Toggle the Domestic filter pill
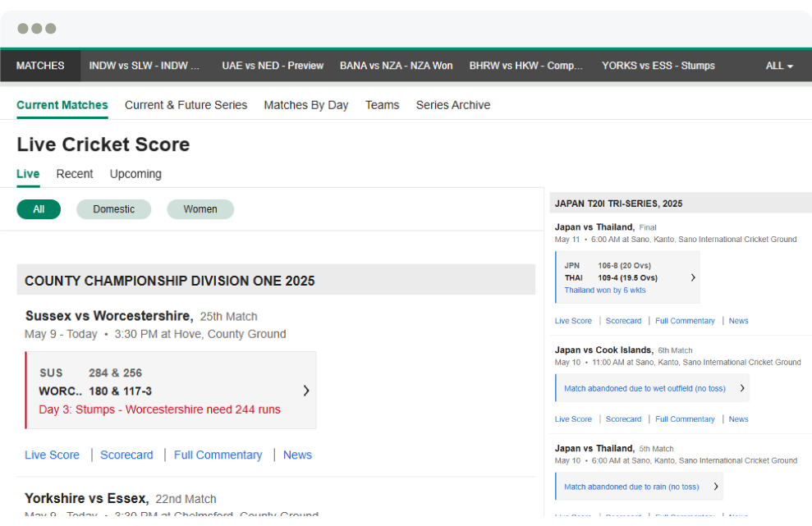The image size is (812, 526). point(113,209)
